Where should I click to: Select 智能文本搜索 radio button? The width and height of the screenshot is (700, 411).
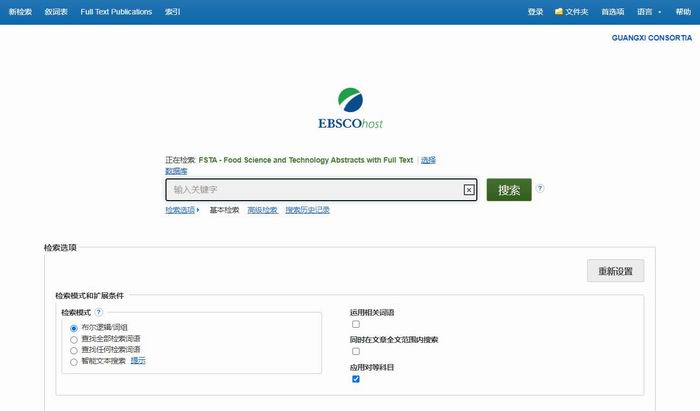tap(74, 362)
